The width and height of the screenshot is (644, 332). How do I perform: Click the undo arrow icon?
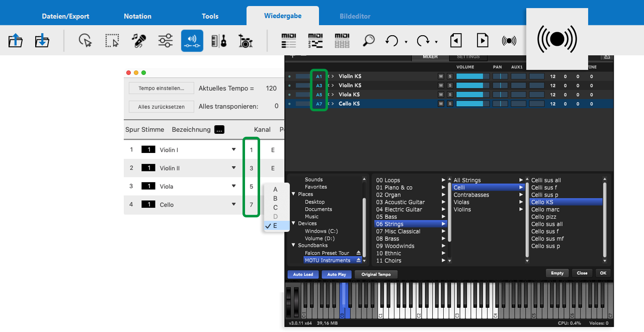click(391, 41)
